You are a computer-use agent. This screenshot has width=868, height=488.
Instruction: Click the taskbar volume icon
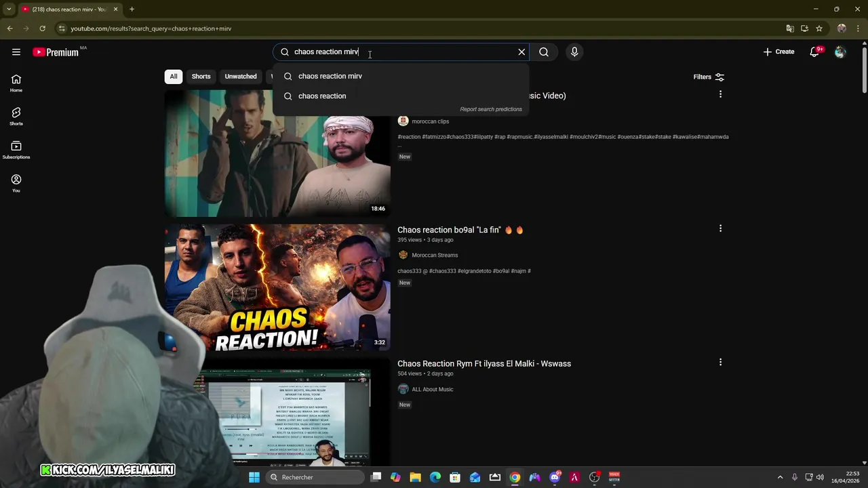coord(821,477)
